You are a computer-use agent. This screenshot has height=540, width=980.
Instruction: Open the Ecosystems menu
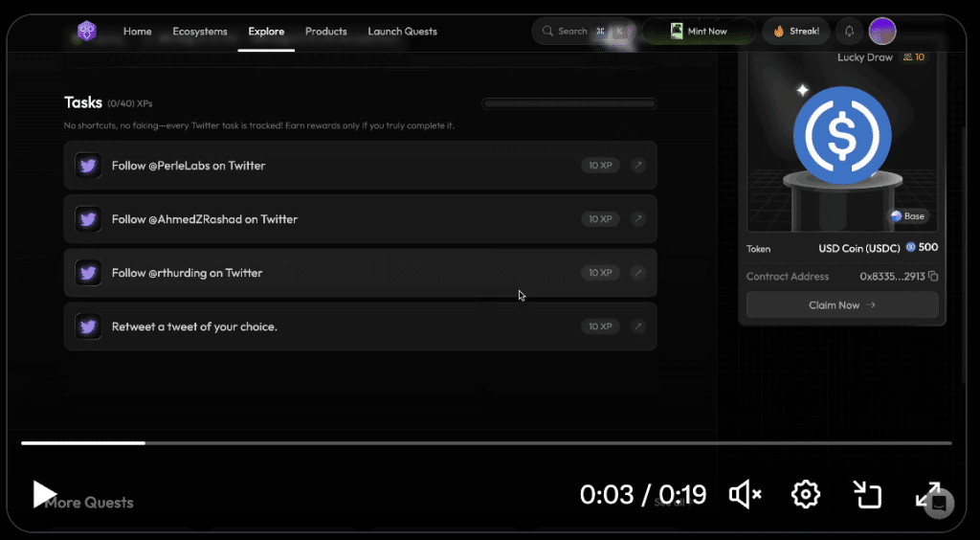pos(200,32)
